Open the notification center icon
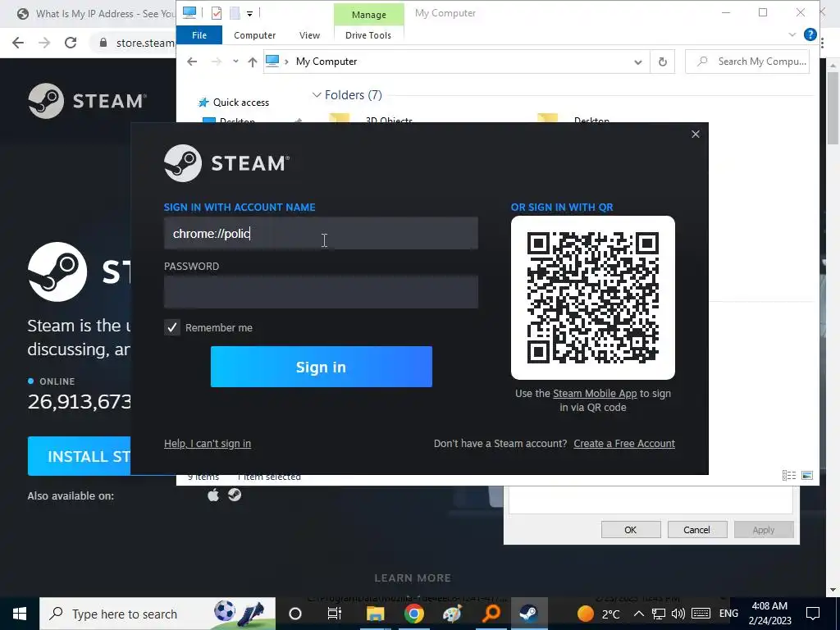 pos(813,614)
